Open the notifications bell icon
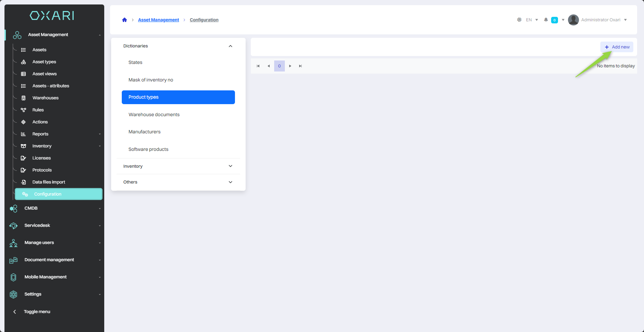 (546, 20)
